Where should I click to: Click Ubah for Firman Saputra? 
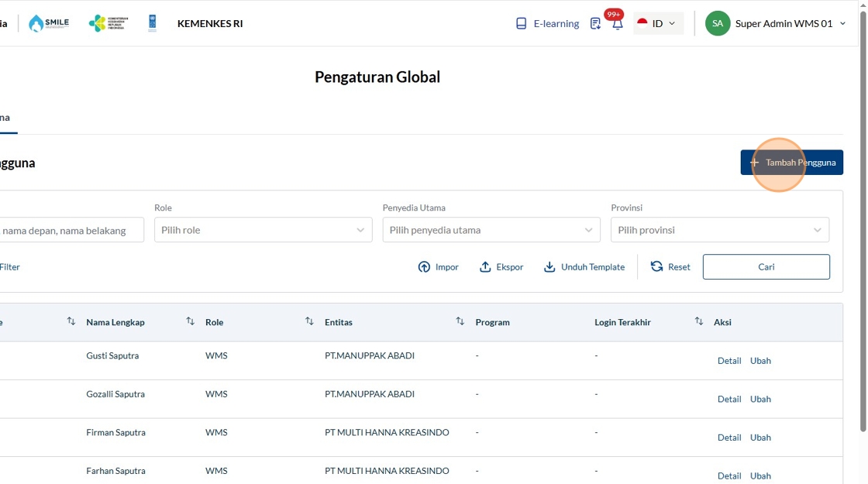click(760, 438)
